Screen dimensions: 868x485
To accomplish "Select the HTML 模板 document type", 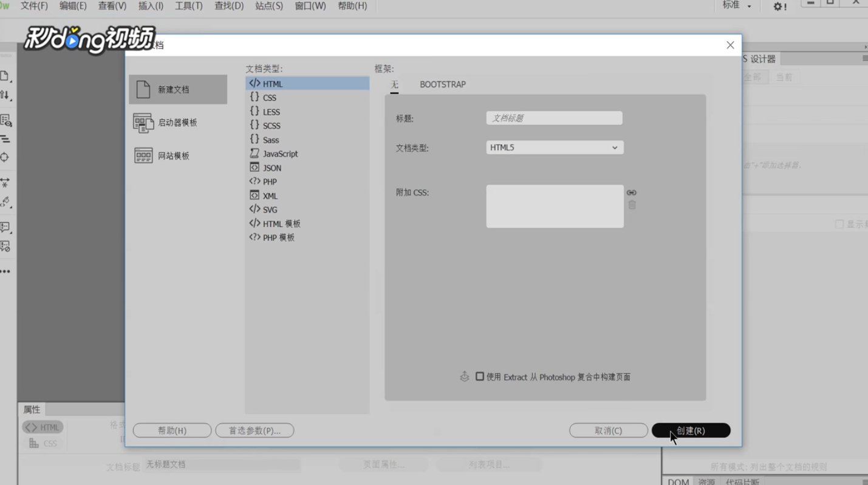I will click(307, 223).
